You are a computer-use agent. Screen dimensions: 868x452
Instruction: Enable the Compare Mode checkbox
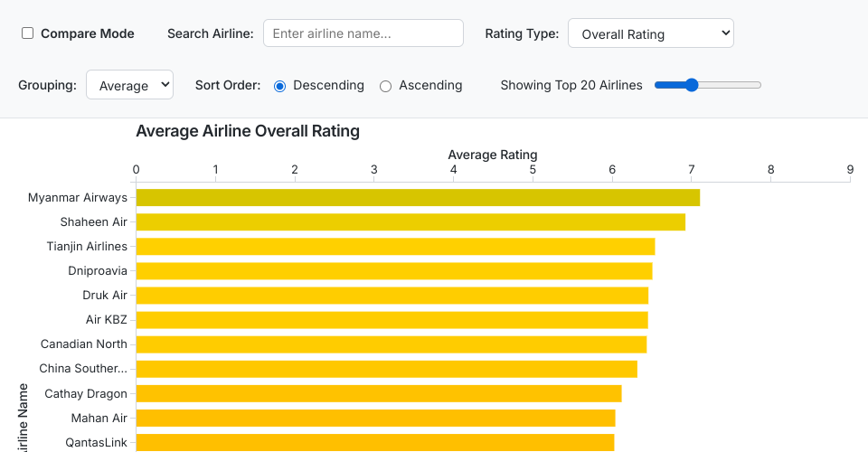click(28, 33)
